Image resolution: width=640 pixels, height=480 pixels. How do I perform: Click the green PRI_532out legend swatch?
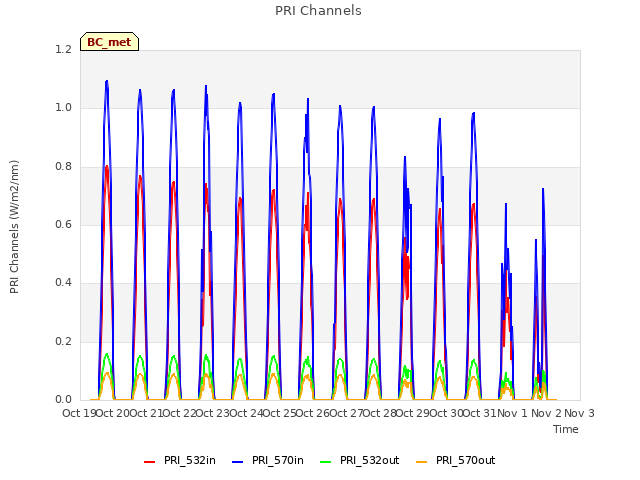326,462
